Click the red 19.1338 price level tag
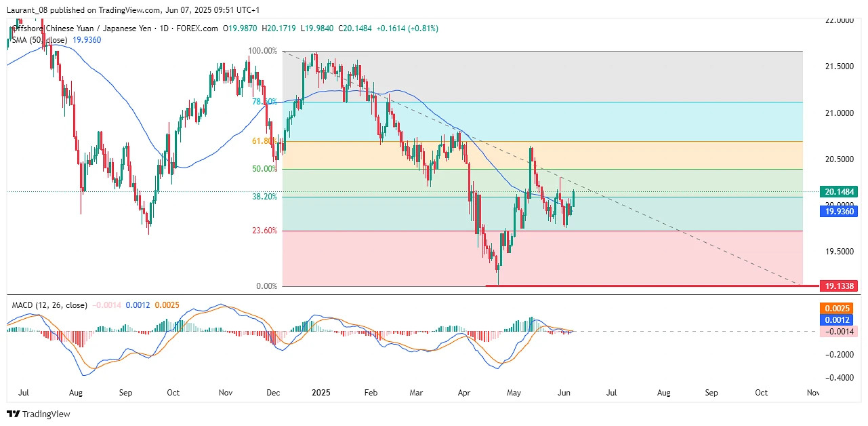868x426 pixels. point(838,286)
